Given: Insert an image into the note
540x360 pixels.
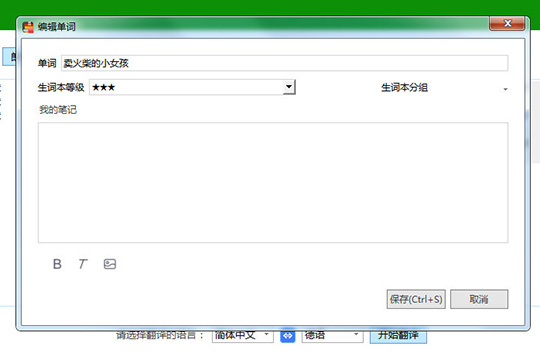Looking at the screenshot, I should click(110, 264).
